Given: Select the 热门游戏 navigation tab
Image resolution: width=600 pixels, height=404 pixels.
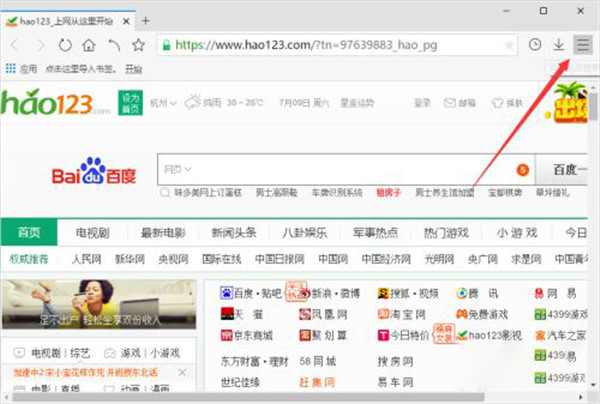Looking at the screenshot, I should 446,232.
